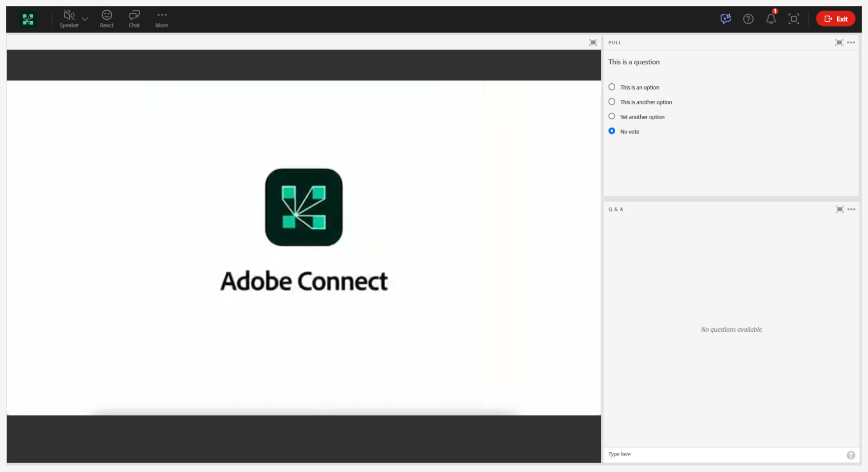The image size is (868, 472).
Task: Click the Q & A pod title
Action: 616,210
